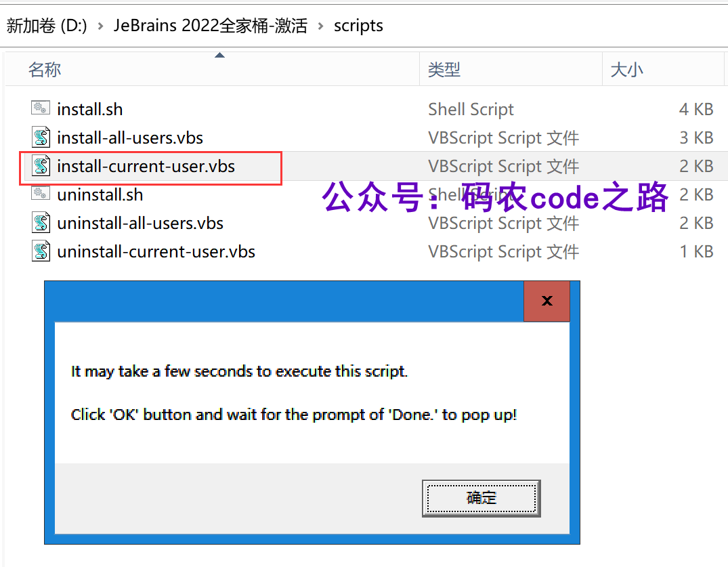Click the scripts breadcrumb segment

[x=358, y=26]
